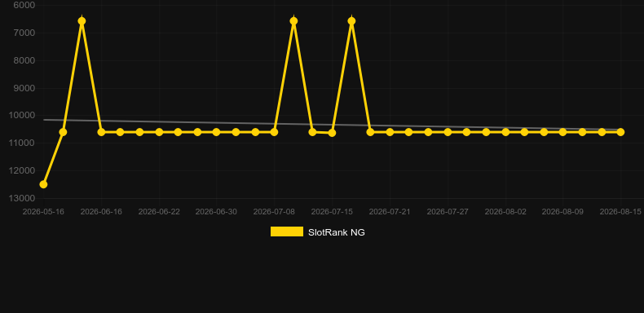Click the 2026-08-09 x-axis date label
644x313 pixels.
[562, 212]
